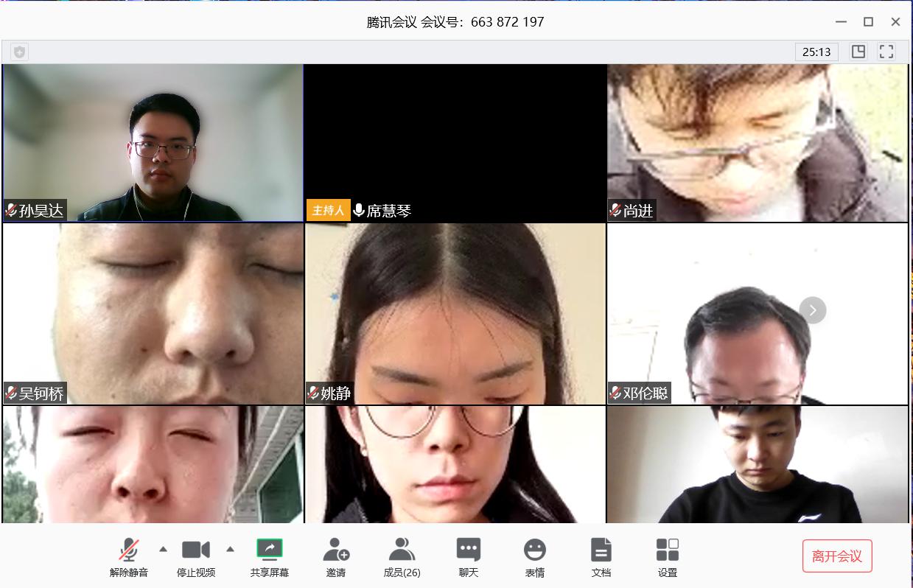Image resolution: width=913 pixels, height=588 pixels.
Task: Expand audio options arrow beside 解除静音
Action: [164, 549]
